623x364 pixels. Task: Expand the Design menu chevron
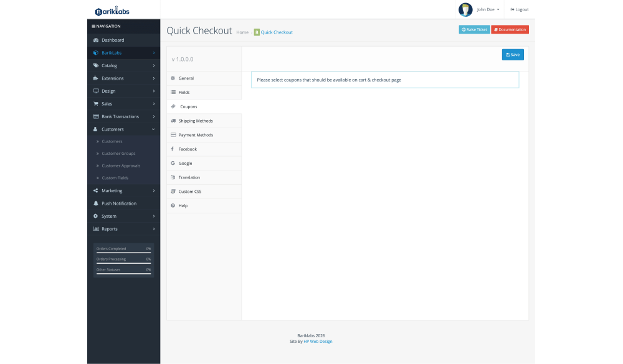(x=154, y=91)
